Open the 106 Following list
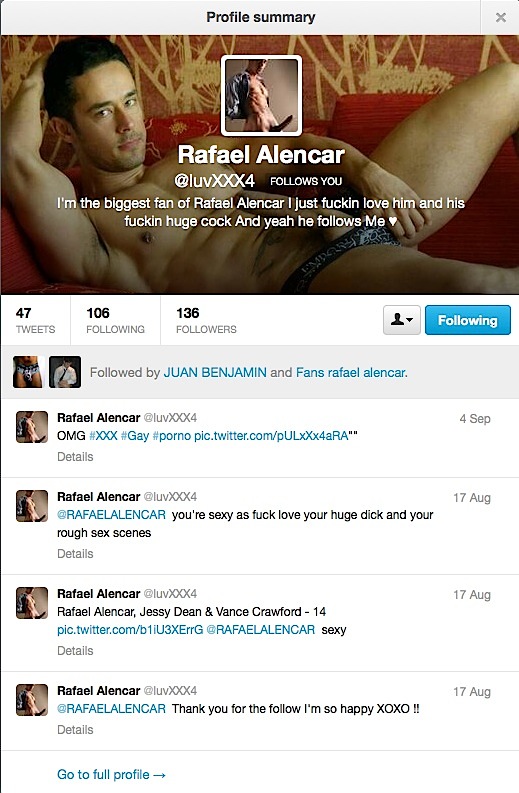Screen dimensions: 519x793 pos(115,320)
